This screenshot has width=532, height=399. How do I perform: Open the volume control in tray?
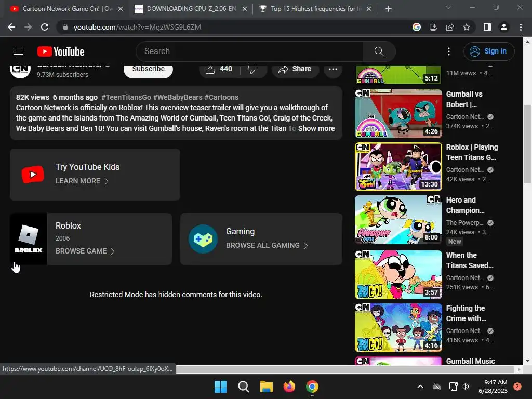(x=465, y=387)
